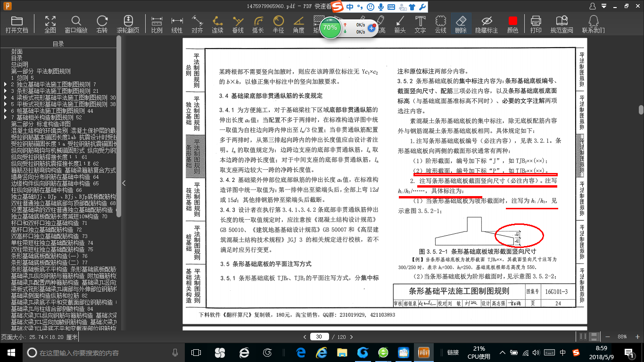Viewport: 644px width, 362px height.
Task: Open File Explorer from the taskbar
Action: 342,353
